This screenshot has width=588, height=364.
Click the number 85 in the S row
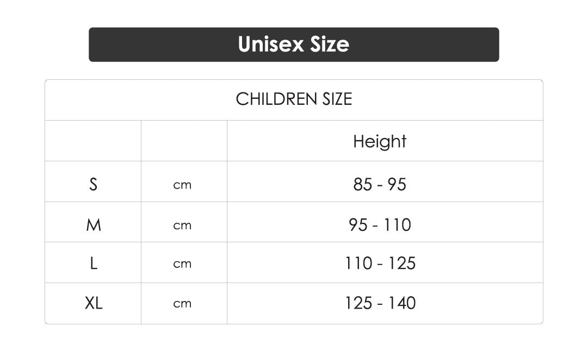coord(362,184)
